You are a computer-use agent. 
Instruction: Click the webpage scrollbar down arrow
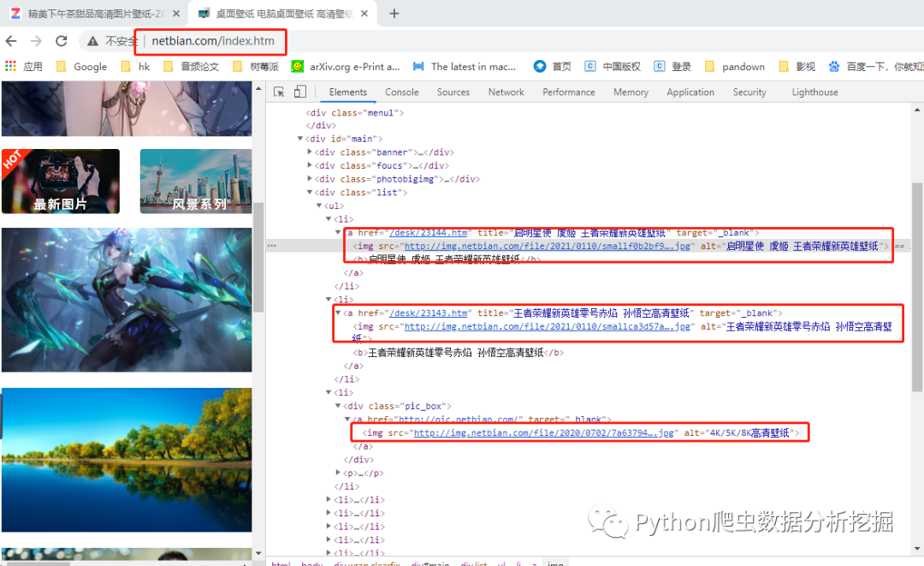pos(258,553)
